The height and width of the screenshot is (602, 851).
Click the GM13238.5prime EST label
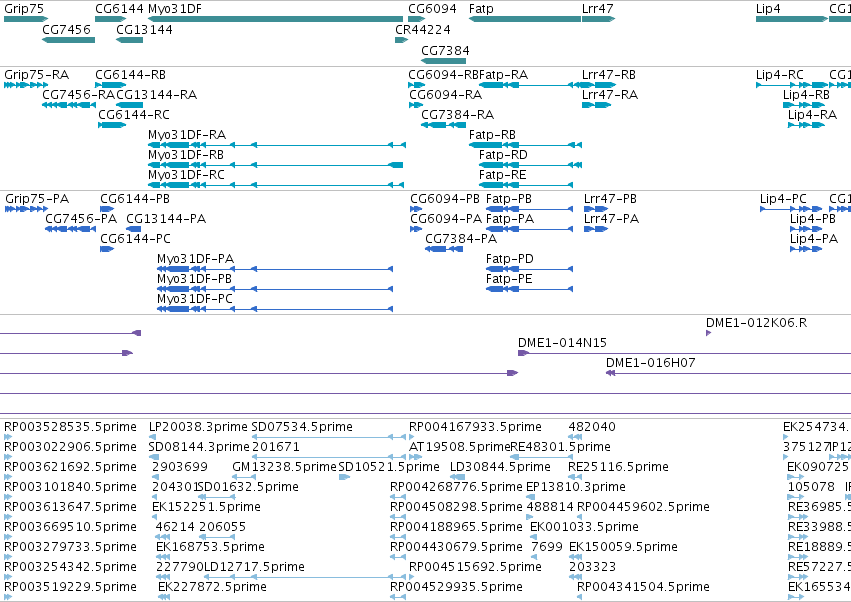coord(284,467)
